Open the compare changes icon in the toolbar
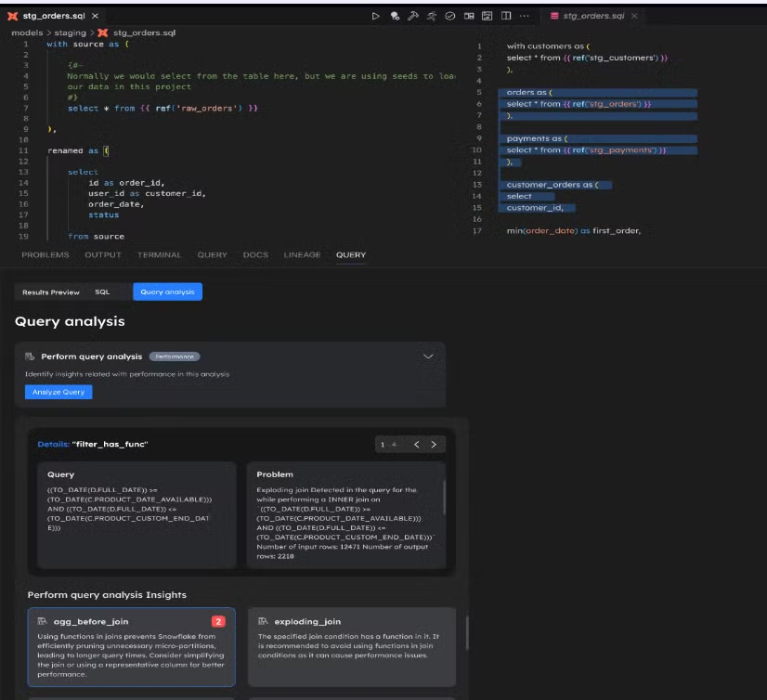 [x=471, y=16]
